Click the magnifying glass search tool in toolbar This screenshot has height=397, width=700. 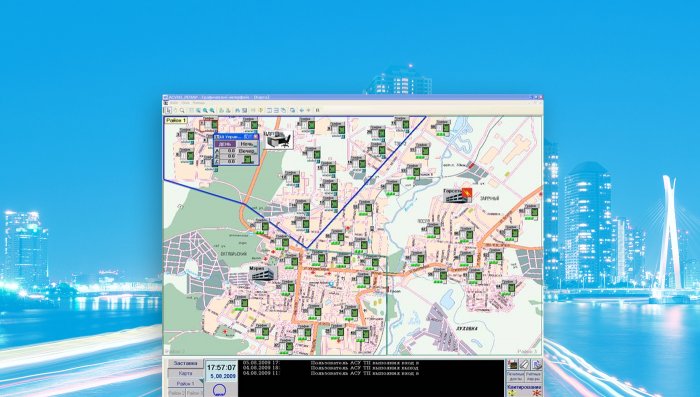[x=182, y=110]
